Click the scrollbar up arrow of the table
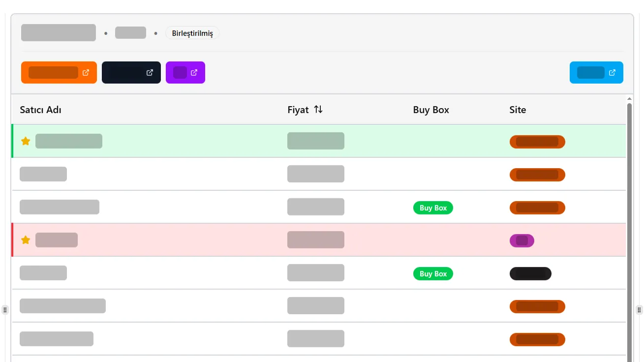This screenshot has width=644, height=362. pyautogui.click(x=629, y=99)
